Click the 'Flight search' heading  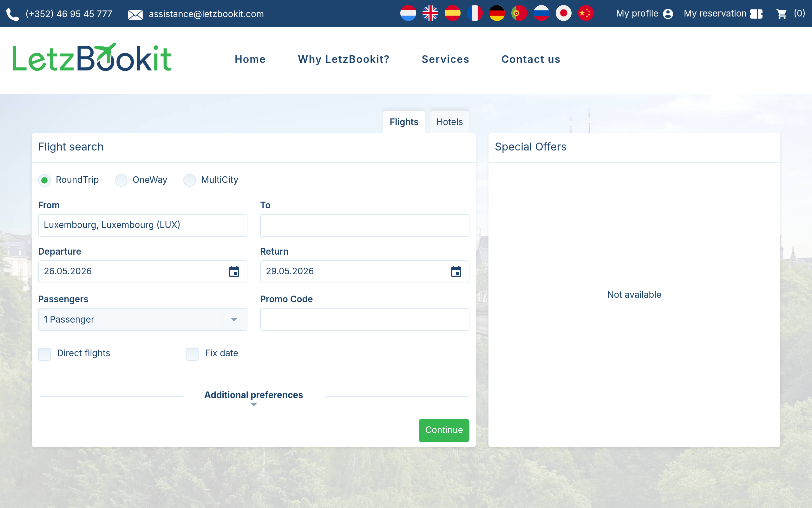(71, 147)
